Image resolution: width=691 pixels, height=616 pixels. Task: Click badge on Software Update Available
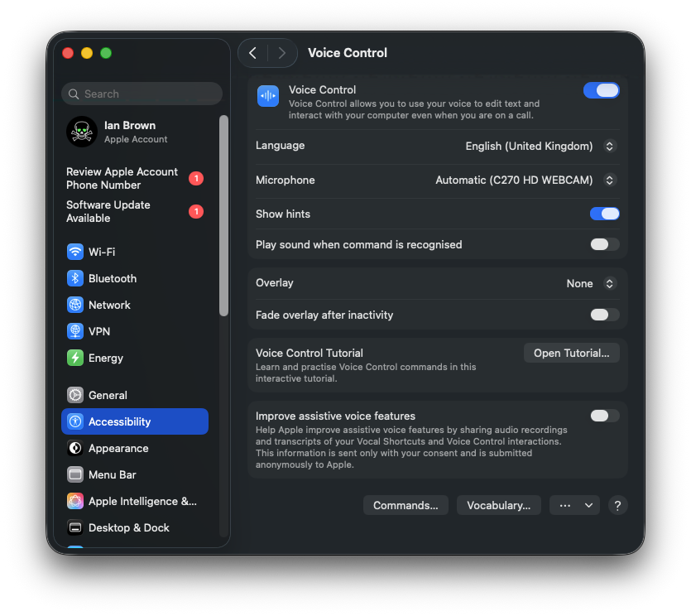coord(196,212)
